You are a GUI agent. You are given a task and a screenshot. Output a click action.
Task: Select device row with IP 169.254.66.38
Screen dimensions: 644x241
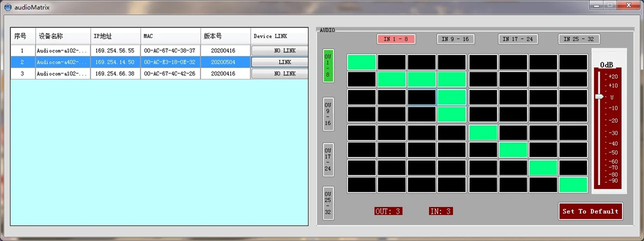[159, 74]
